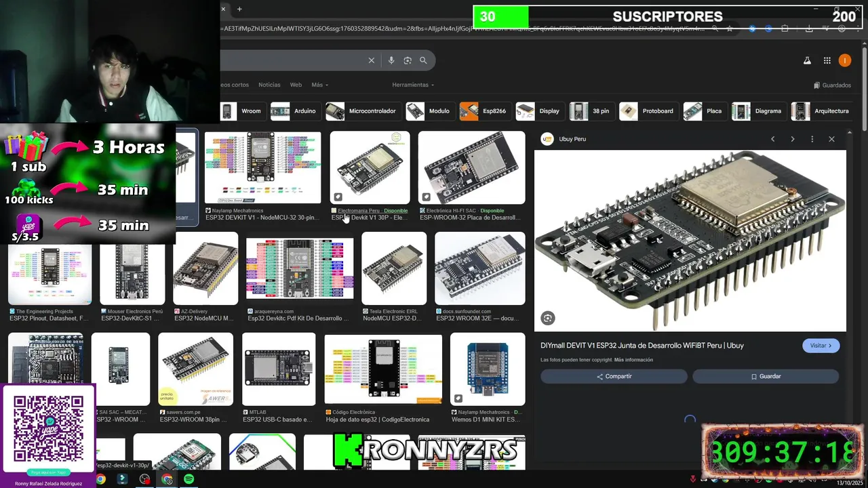Viewport: 868px width, 488px height.
Task: Open DIYmall DEVIT V1 ESP32 title link
Action: pos(642,346)
